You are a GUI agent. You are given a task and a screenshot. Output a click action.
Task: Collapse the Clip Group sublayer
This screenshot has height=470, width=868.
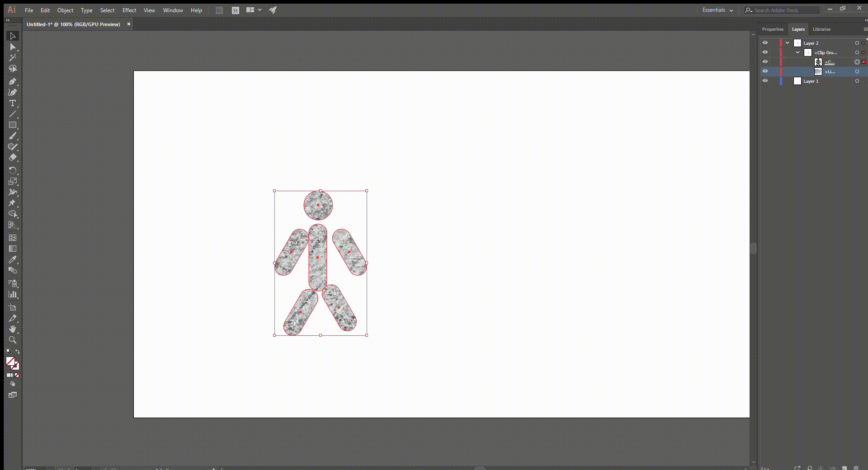point(798,52)
